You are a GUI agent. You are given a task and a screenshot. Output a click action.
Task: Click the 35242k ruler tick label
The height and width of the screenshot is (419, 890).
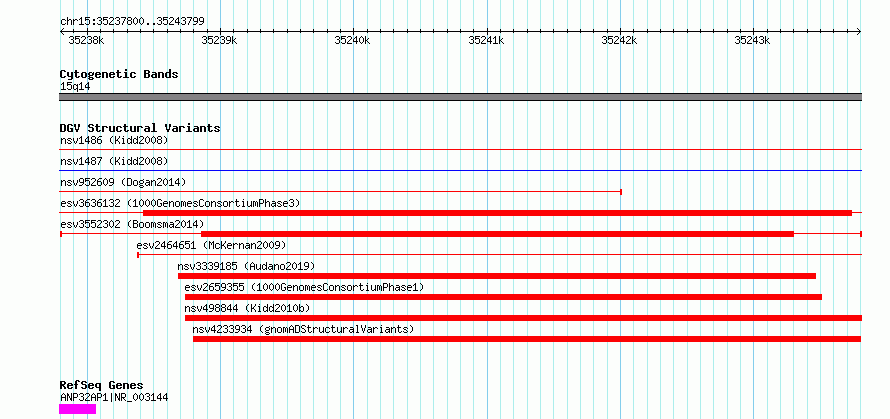[x=619, y=40]
